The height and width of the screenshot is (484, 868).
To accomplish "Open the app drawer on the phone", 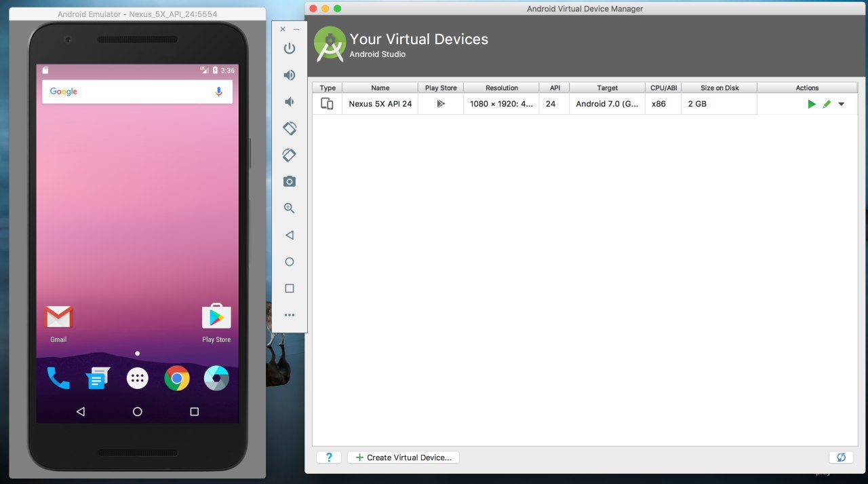I will tap(138, 379).
